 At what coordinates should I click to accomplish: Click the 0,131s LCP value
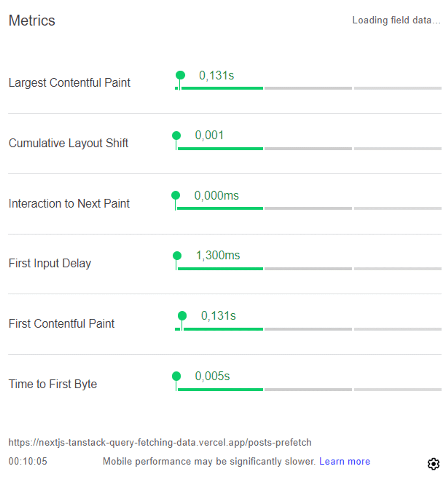(x=216, y=75)
